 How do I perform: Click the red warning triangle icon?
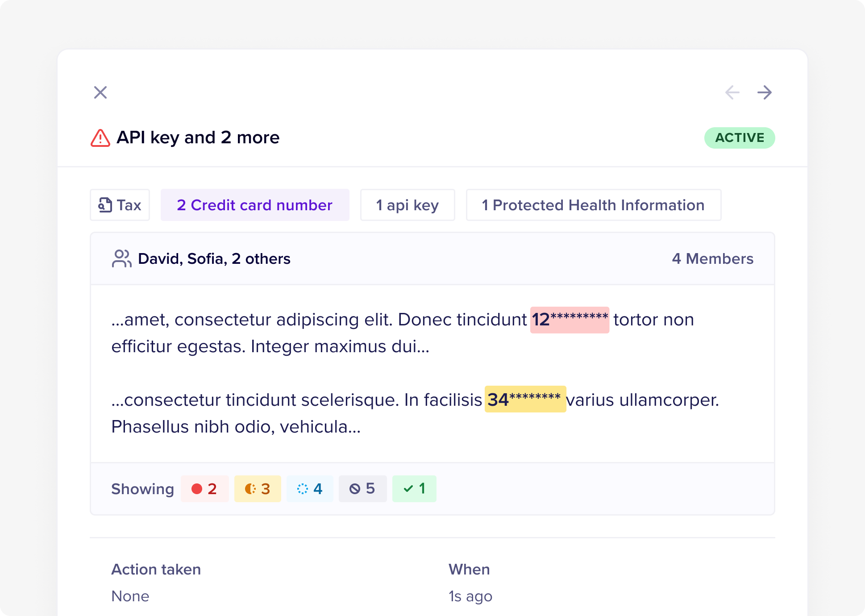point(100,138)
